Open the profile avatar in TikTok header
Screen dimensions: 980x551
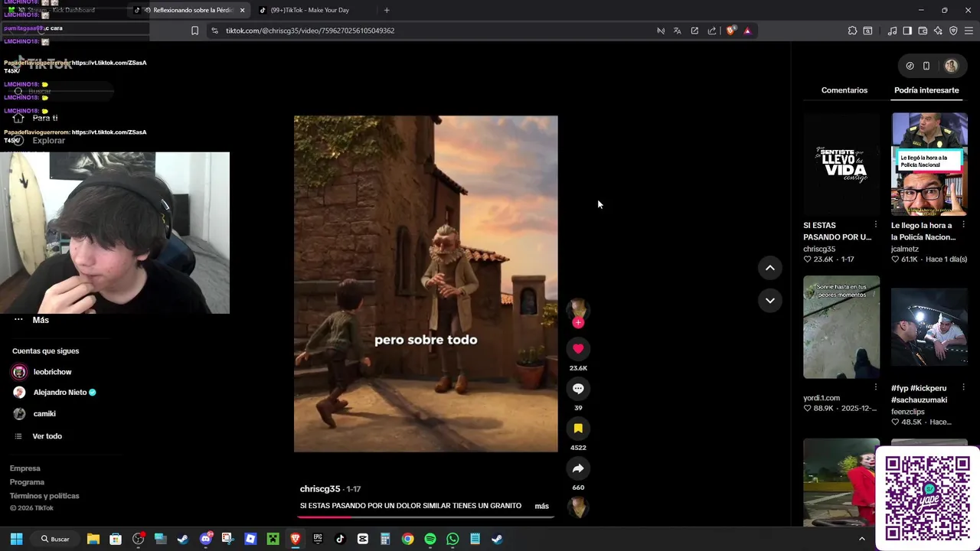pos(951,66)
